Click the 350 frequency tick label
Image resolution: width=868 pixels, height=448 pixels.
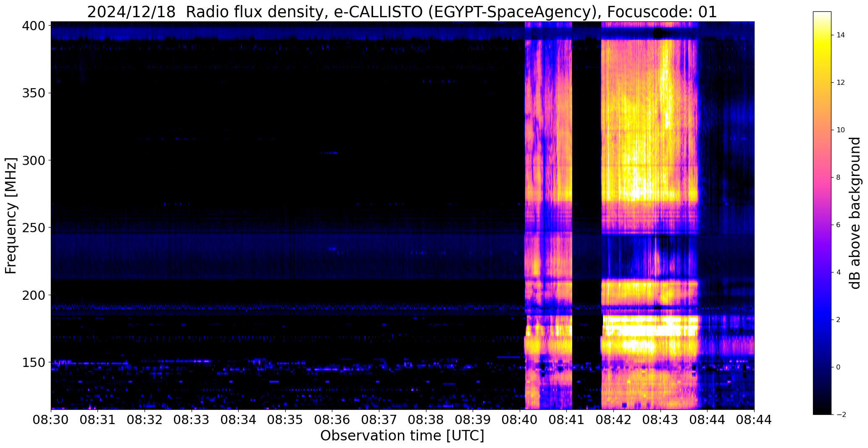pyautogui.click(x=33, y=93)
